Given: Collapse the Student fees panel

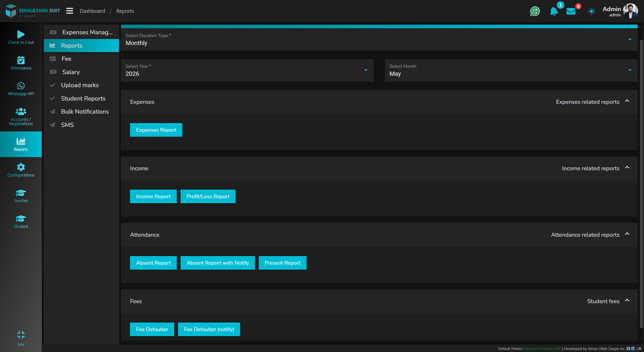Looking at the screenshot, I should [x=627, y=301].
